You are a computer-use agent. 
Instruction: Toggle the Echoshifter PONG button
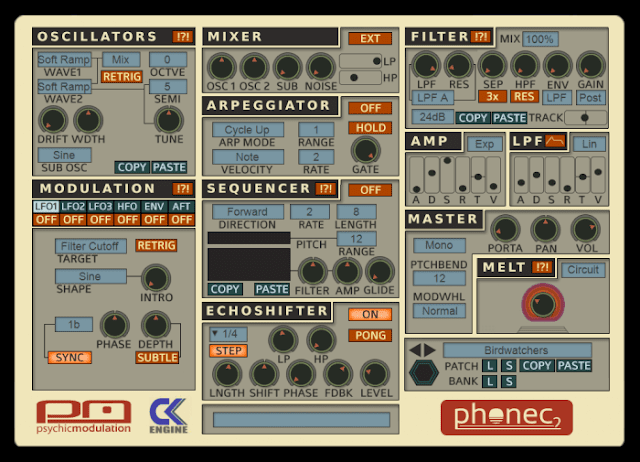point(370,335)
